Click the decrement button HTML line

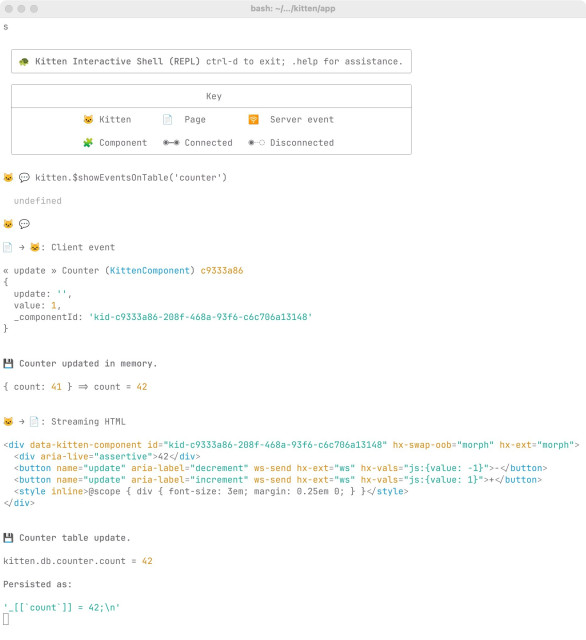click(280, 468)
